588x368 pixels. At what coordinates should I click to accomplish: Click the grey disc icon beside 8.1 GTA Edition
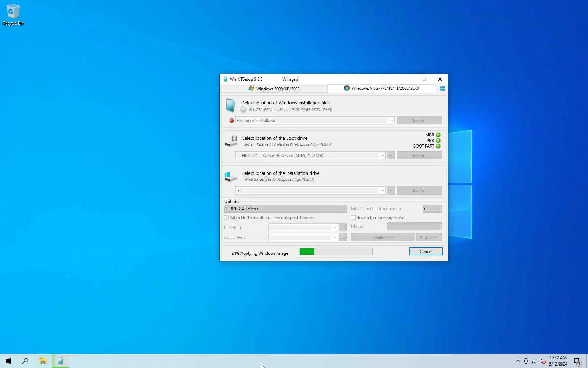point(243,110)
